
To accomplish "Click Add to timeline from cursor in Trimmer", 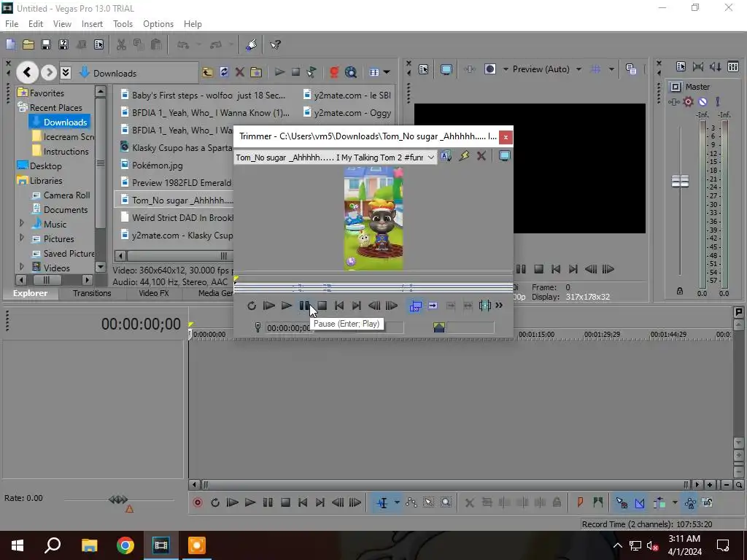I will pos(433,306).
